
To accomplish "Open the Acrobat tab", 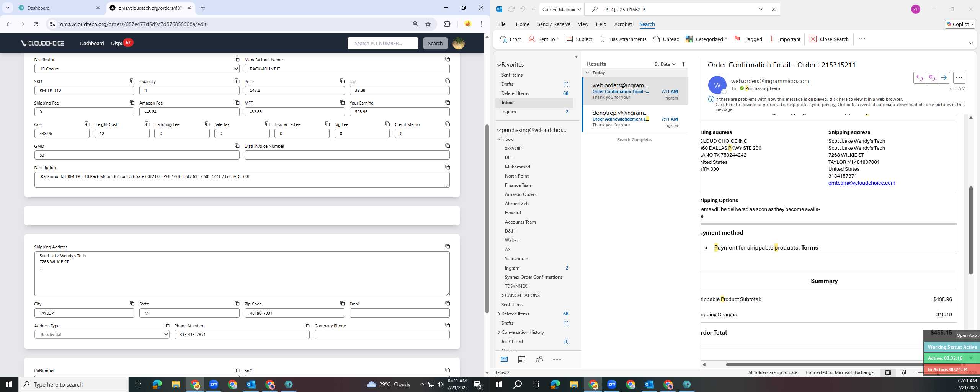I will 623,24.
